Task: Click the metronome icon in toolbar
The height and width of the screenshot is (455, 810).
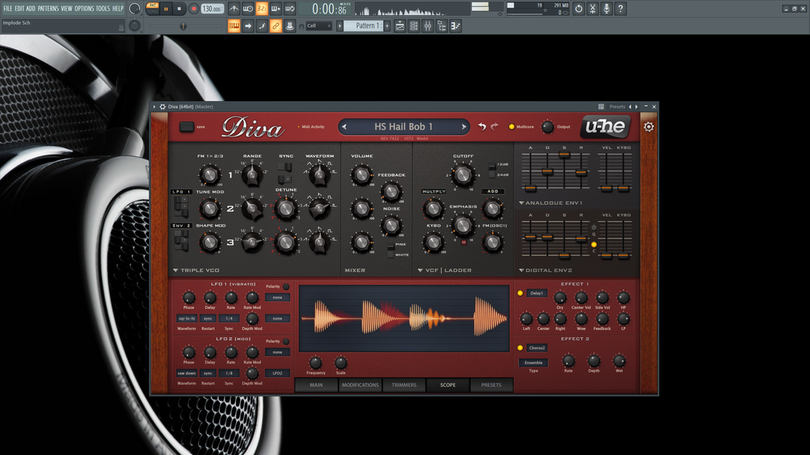Action: pos(234,9)
